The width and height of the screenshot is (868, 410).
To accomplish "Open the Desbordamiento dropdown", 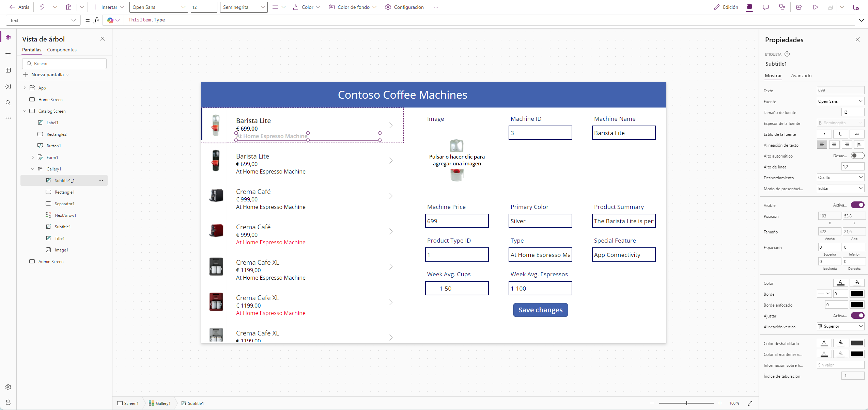I will click(840, 178).
